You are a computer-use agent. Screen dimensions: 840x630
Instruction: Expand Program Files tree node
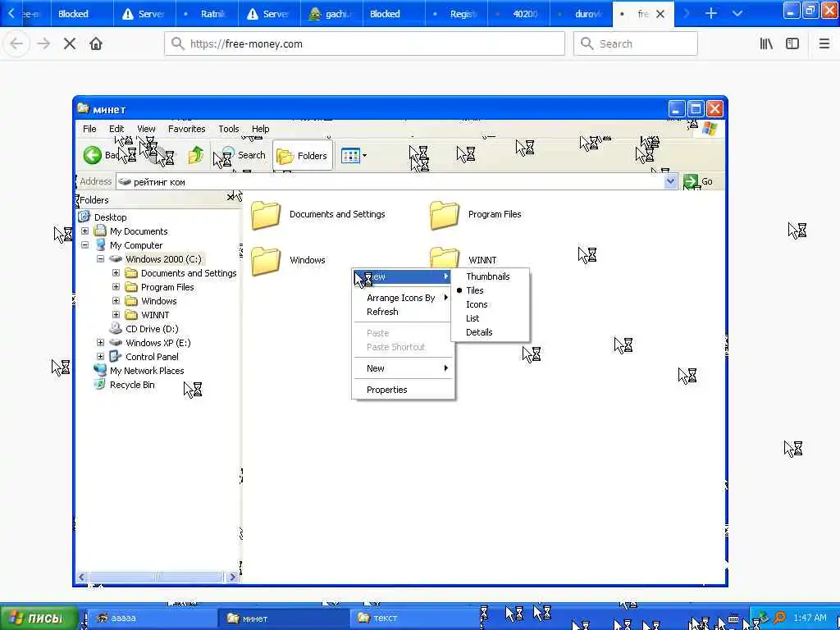[116, 286]
